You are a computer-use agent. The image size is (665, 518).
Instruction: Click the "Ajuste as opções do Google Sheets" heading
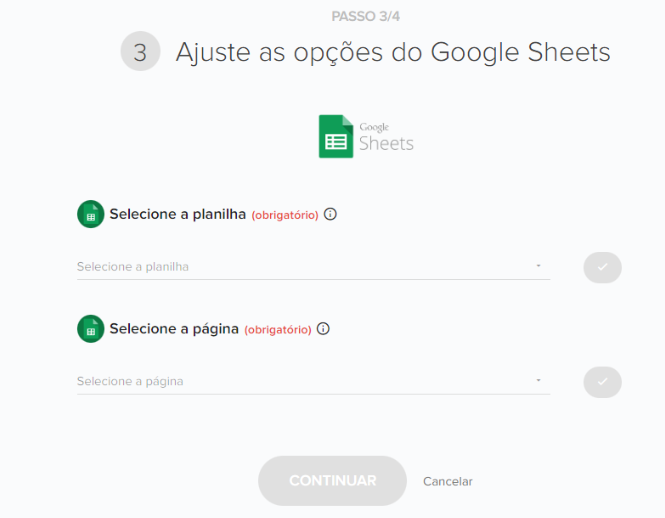pos(393,52)
